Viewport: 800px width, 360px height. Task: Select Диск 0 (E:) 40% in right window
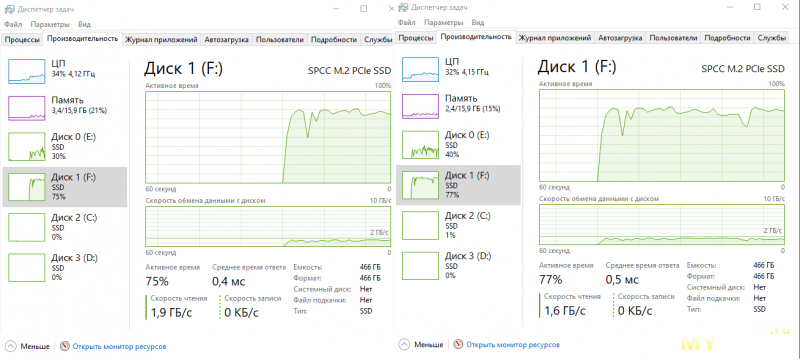tap(458, 144)
